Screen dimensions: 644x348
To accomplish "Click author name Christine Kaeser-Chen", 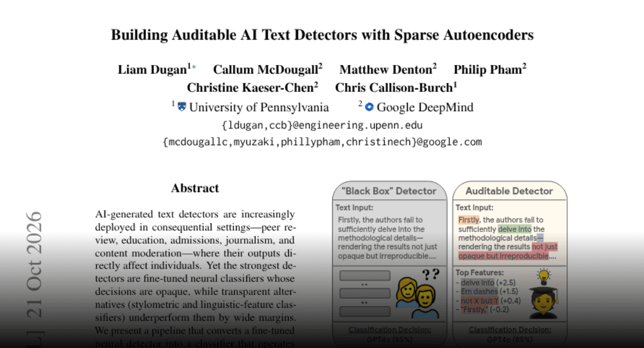I will click(251, 88).
